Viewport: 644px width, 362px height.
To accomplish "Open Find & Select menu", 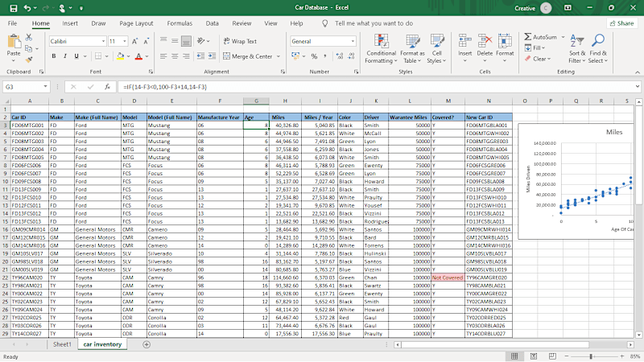I will click(597, 49).
